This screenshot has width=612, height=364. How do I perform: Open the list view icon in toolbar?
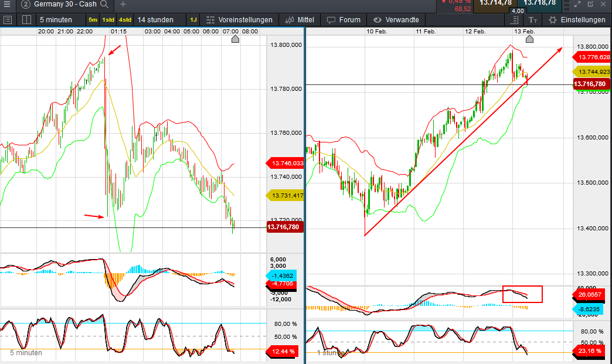(x=8, y=20)
